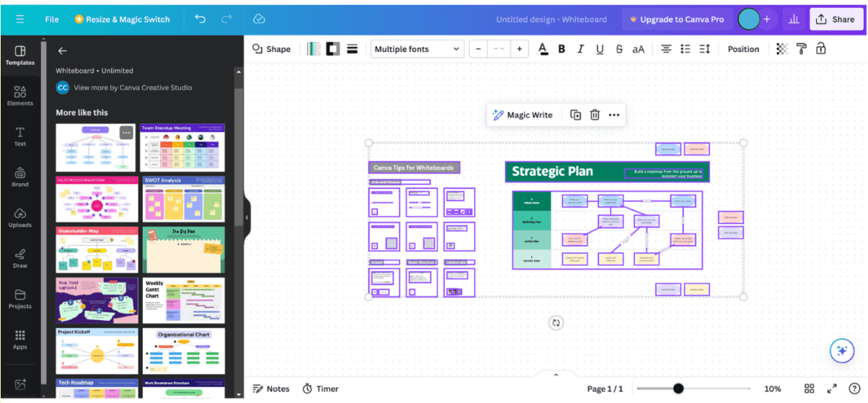
Task: Click the transparency checkerboard icon
Action: coord(782,49)
